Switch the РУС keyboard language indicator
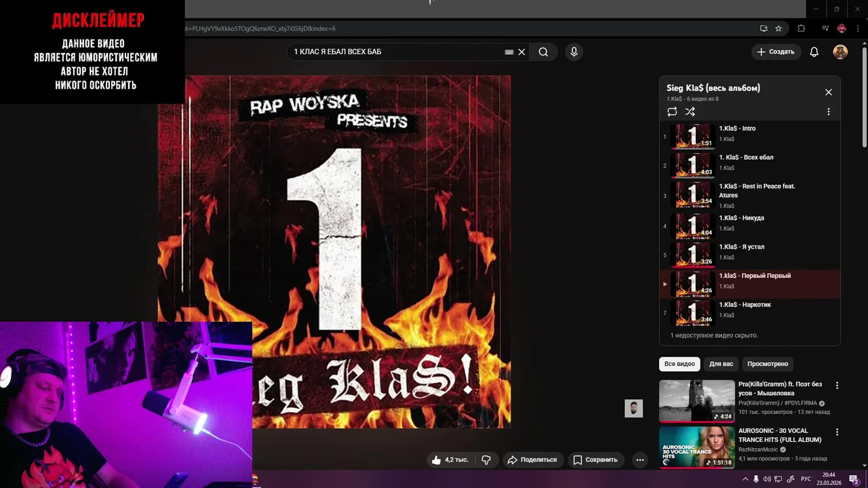The width and height of the screenshot is (868, 488). (x=806, y=479)
